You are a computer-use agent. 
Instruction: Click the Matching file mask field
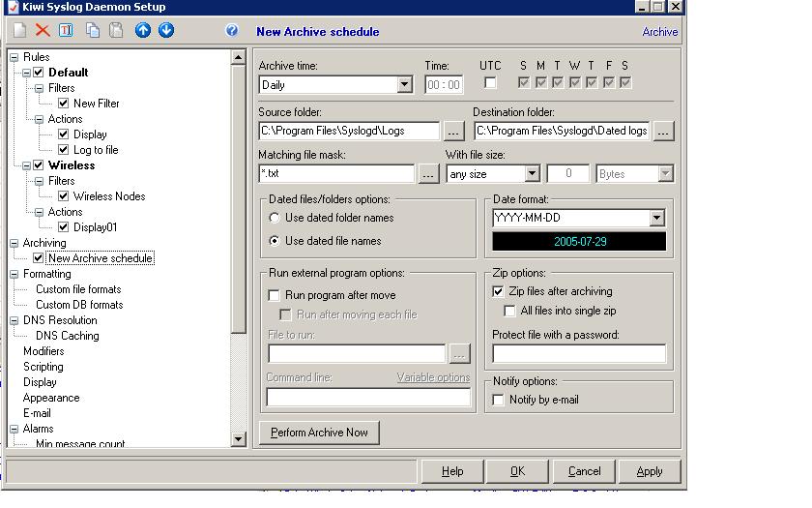336,174
